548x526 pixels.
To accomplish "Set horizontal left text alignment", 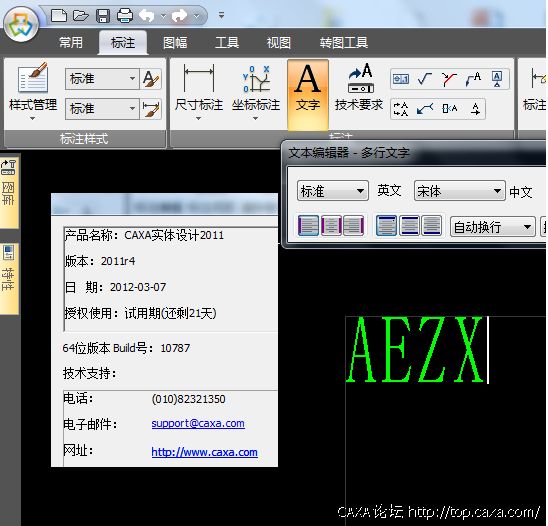I will click(x=308, y=226).
